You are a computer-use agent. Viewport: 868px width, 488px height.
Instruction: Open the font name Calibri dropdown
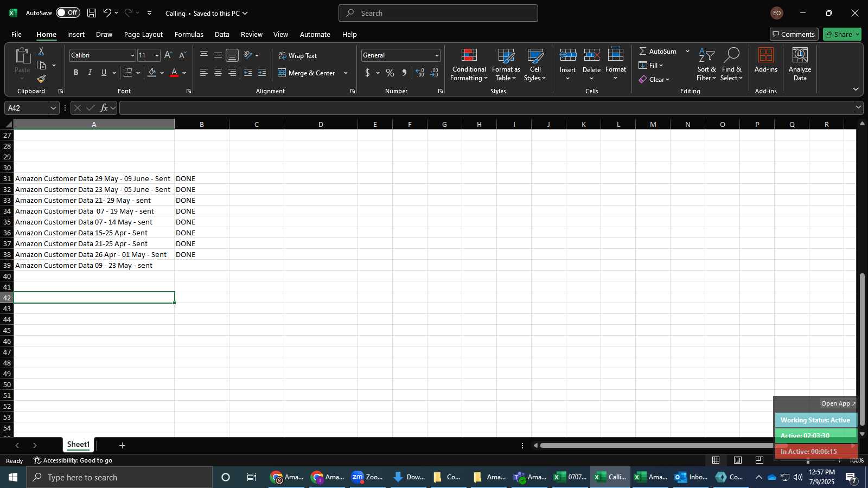coord(132,55)
